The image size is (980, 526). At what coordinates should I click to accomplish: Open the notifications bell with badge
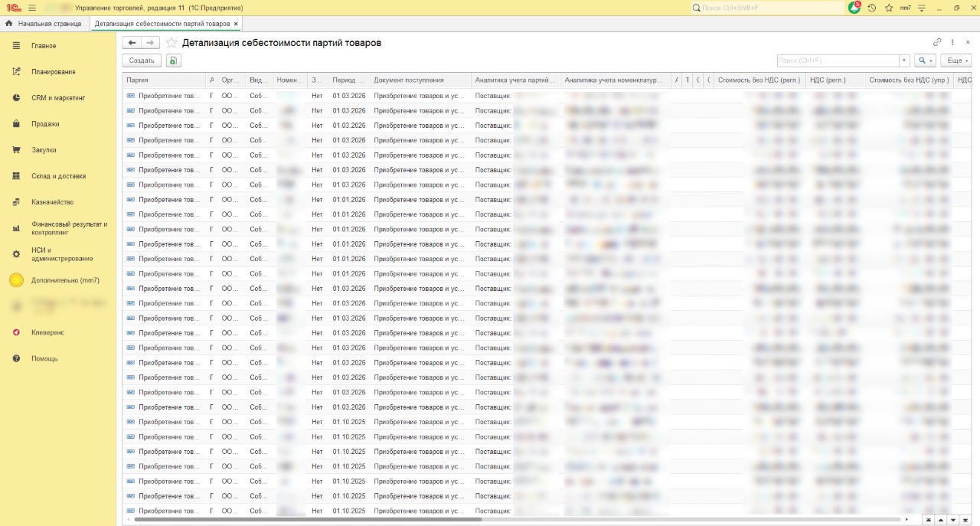[x=854, y=8]
